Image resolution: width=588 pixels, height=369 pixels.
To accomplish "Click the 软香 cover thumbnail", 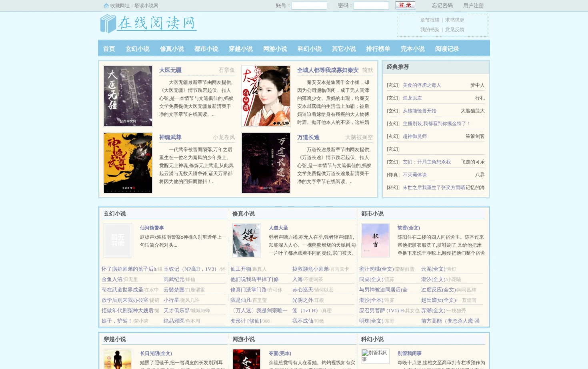I will pyautogui.click(x=375, y=240).
